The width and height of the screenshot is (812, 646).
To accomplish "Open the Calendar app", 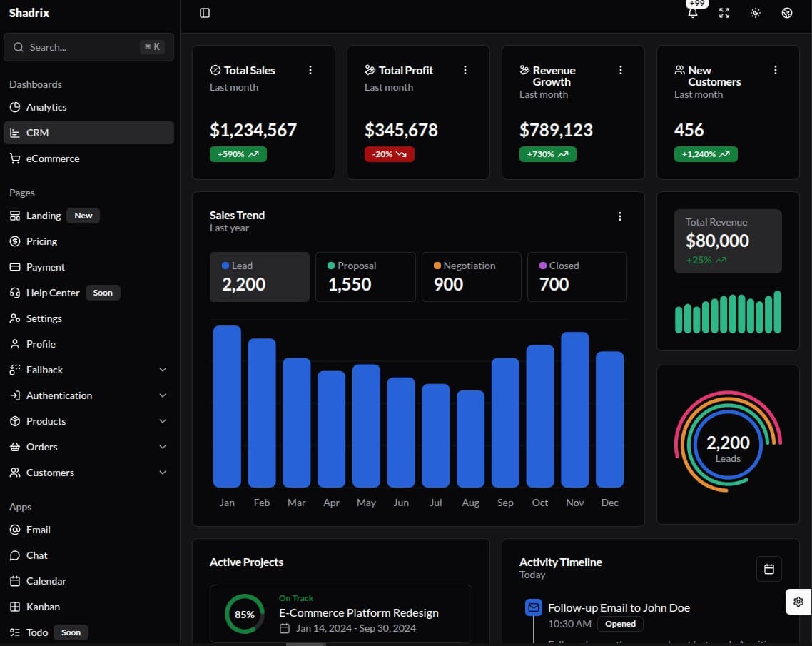I will click(88, 581).
